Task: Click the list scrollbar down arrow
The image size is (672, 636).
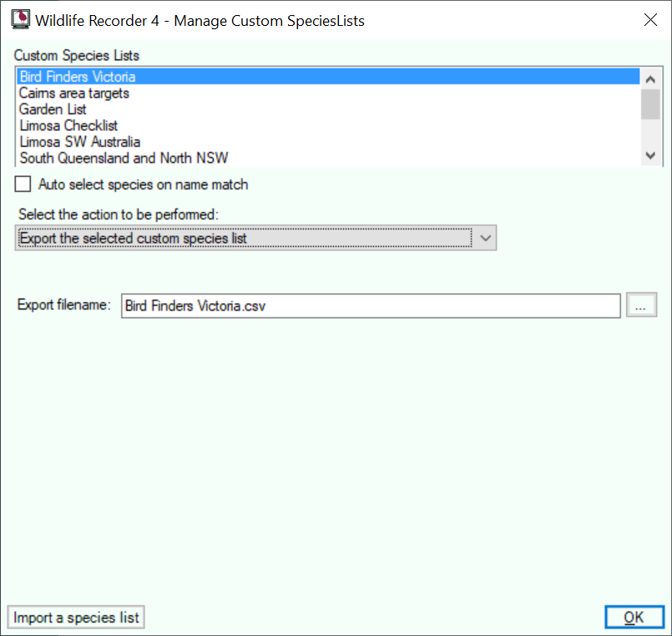Action: pos(650,155)
